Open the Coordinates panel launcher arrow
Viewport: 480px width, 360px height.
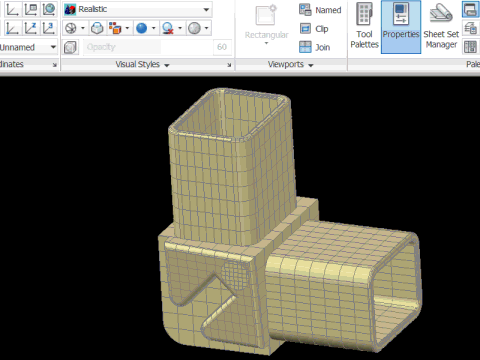[x=55, y=65]
